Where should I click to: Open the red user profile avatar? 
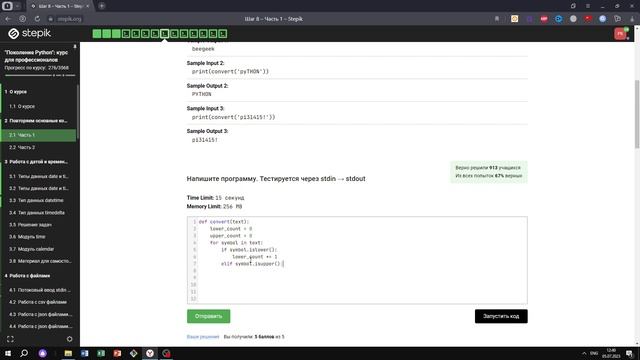coord(620,33)
